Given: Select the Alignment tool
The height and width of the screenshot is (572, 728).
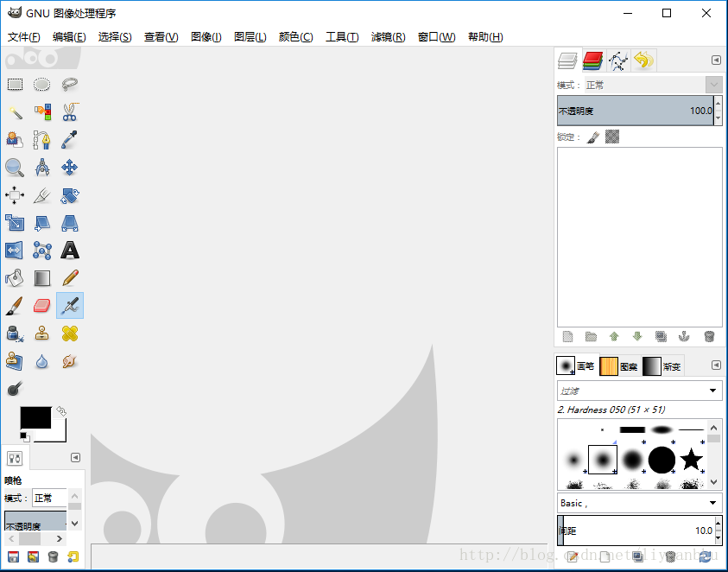Looking at the screenshot, I should click(15, 195).
